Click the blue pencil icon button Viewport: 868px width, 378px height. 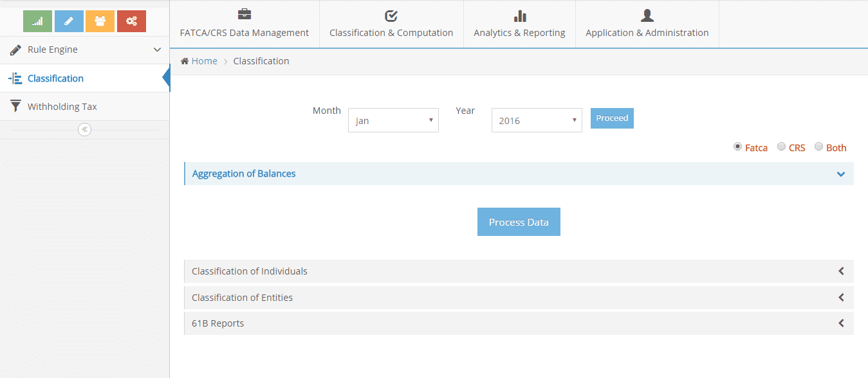69,21
